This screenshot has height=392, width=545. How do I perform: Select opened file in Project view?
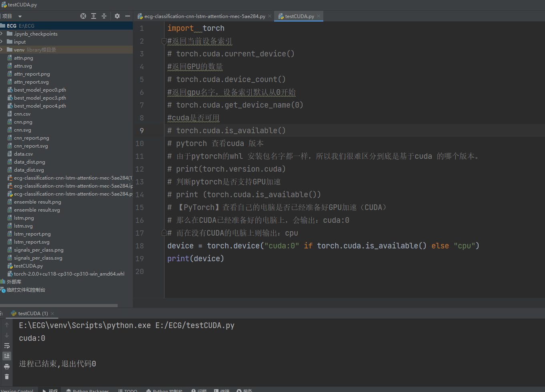coord(83,16)
